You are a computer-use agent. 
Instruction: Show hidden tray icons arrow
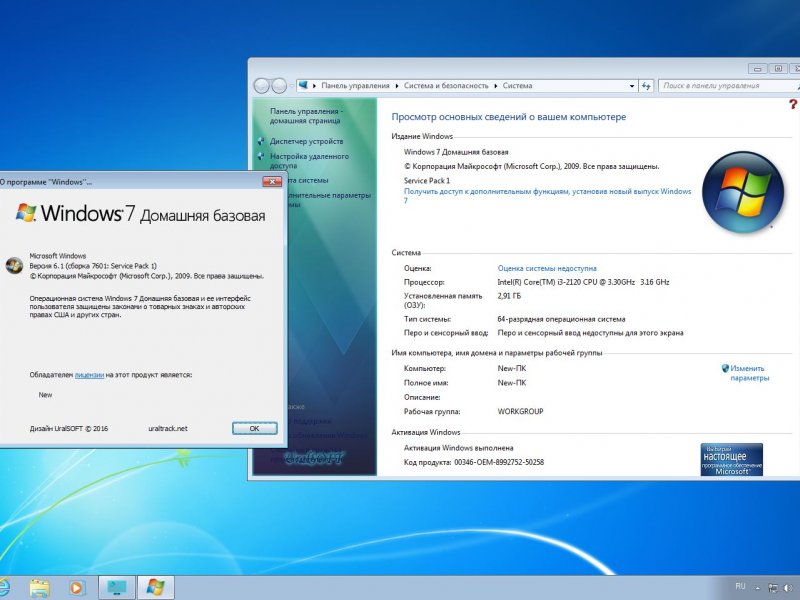[x=758, y=588]
